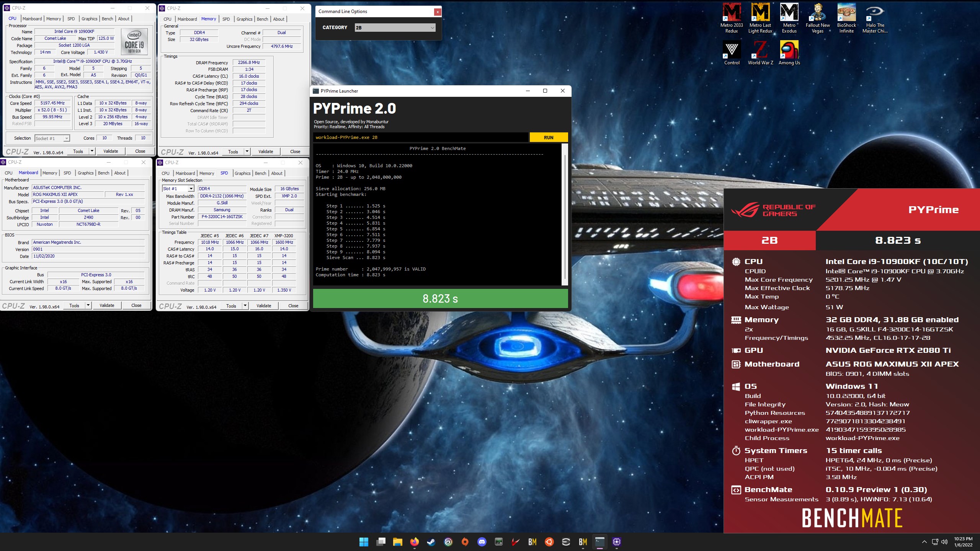Select the Core Speed value 5197.45 MHz

pyautogui.click(x=52, y=103)
